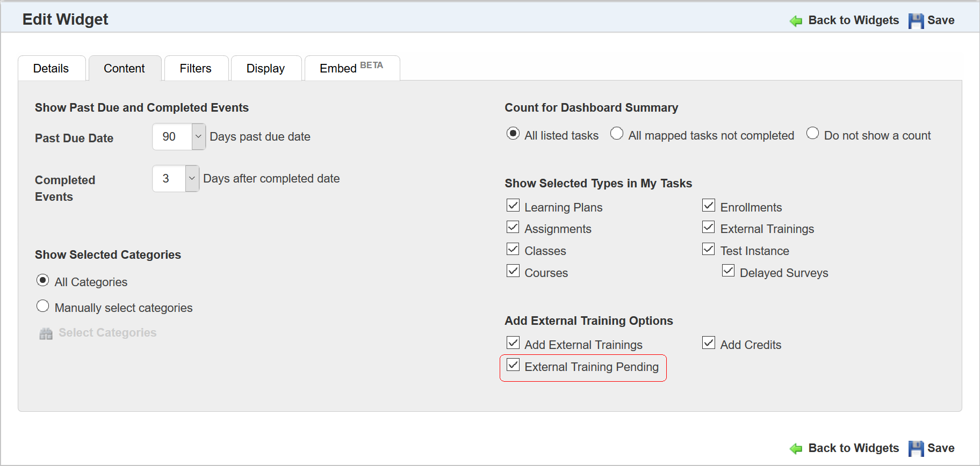The image size is (980, 466).
Task: Uncheck the External Training Pending checkbox
Action: [513, 366]
